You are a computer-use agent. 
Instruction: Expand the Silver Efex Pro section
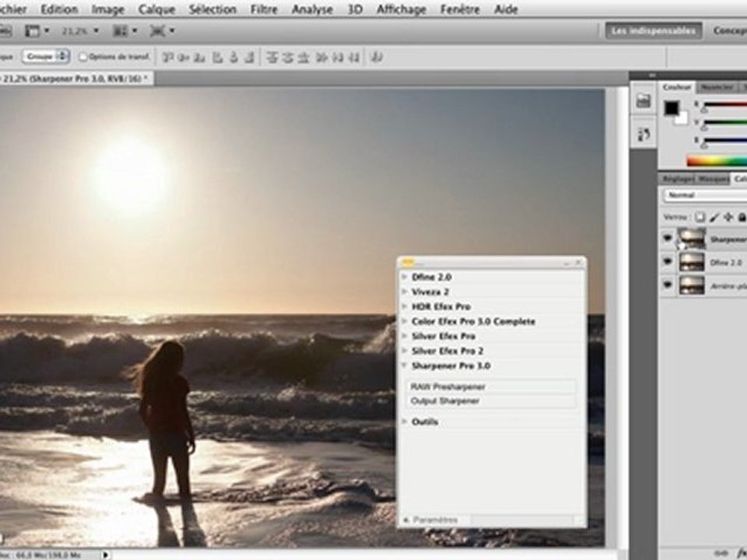[x=405, y=336]
